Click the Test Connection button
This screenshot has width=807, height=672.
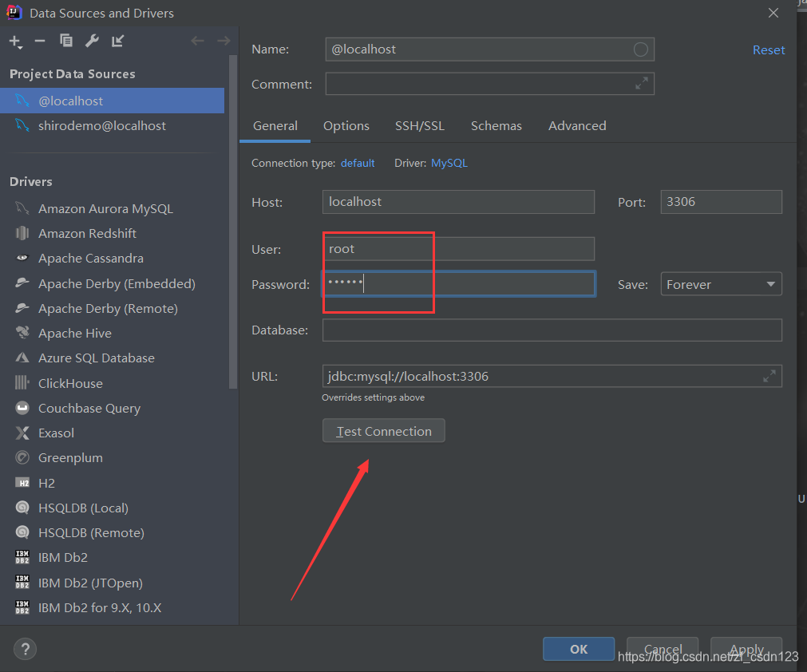(x=383, y=431)
